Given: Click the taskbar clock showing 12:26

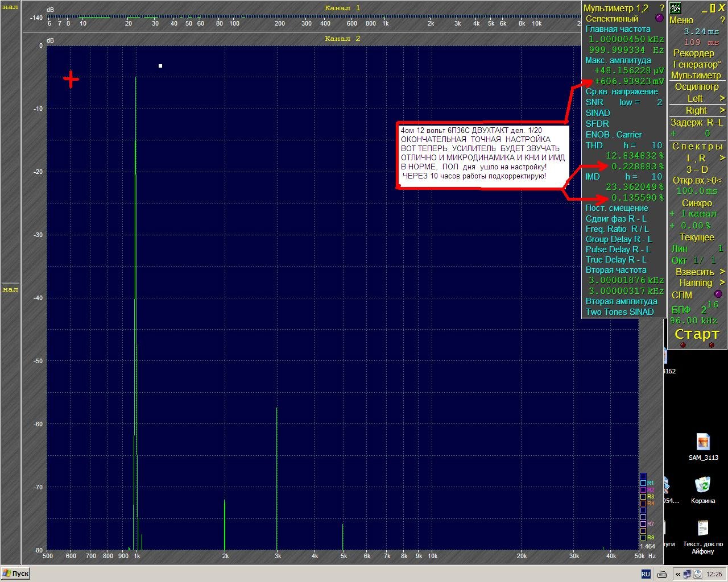Looking at the screenshot, I should (x=714, y=574).
